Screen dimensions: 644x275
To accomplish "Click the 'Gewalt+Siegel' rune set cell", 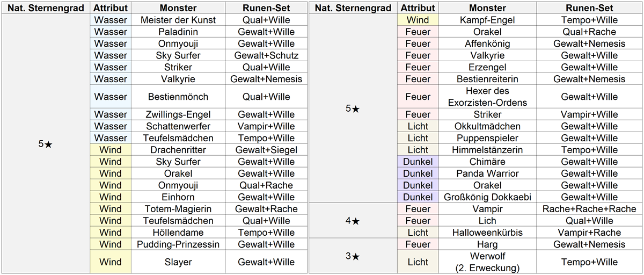I will (x=266, y=150).
